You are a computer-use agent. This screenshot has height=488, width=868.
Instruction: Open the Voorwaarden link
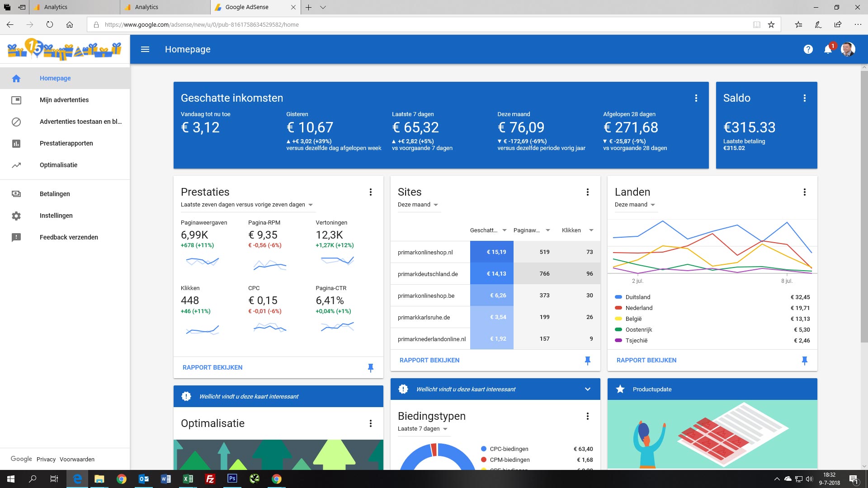click(x=77, y=460)
